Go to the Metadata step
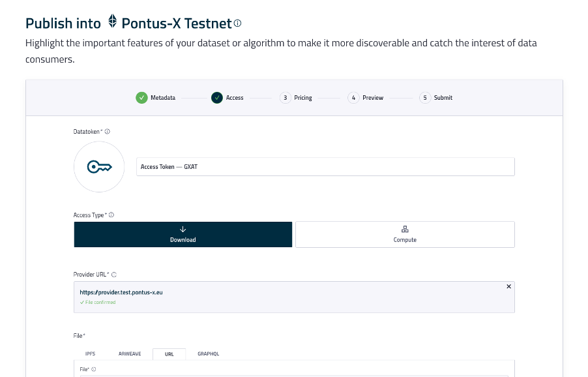The width and height of the screenshot is (588, 377). [156, 98]
